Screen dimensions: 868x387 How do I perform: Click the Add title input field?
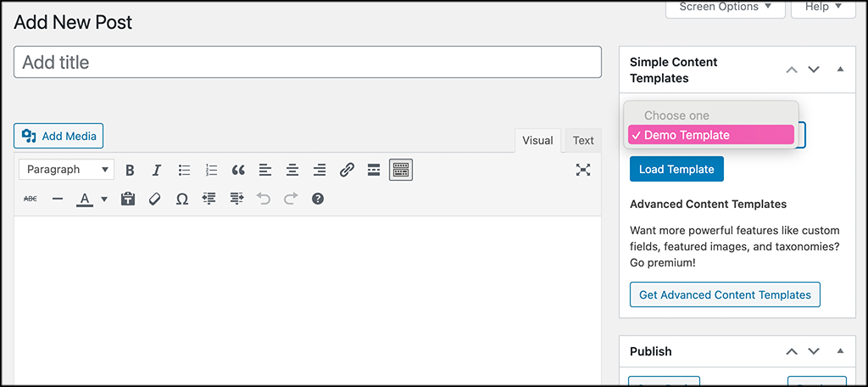point(308,62)
